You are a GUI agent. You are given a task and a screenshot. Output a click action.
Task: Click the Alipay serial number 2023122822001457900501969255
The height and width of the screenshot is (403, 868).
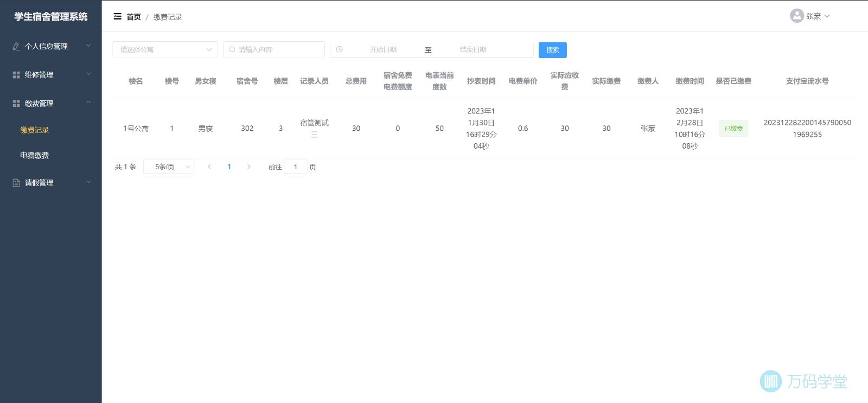point(807,129)
